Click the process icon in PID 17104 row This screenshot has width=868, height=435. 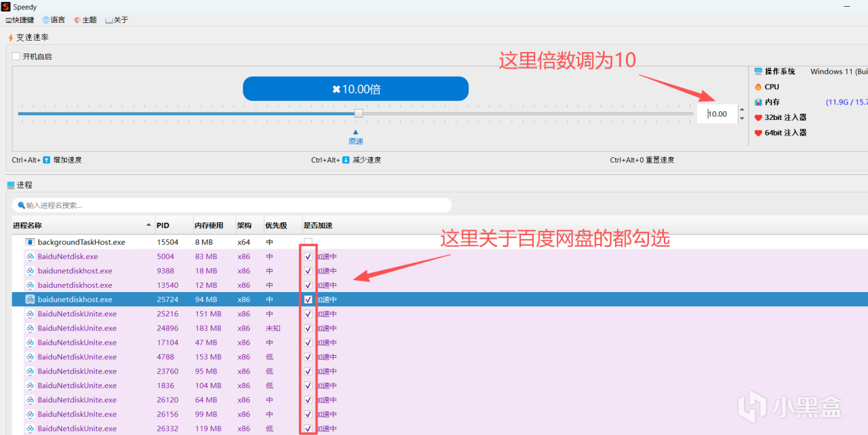point(30,342)
